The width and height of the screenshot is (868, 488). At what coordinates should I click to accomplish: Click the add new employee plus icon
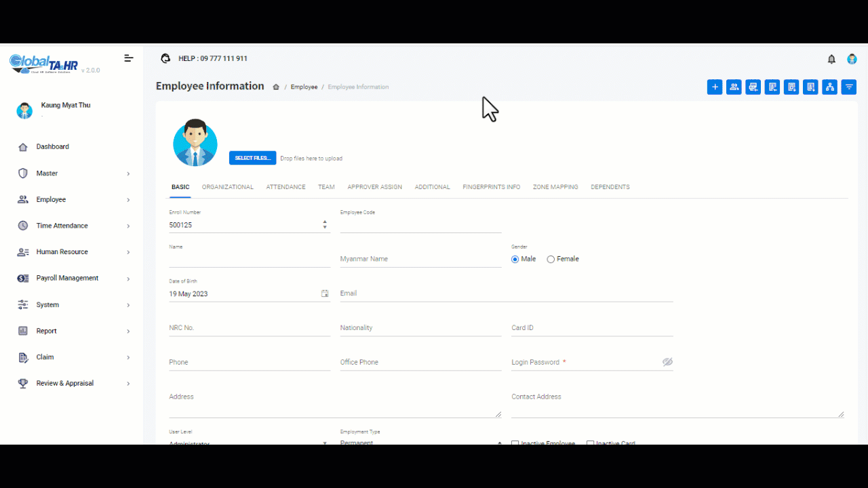click(714, 87)
